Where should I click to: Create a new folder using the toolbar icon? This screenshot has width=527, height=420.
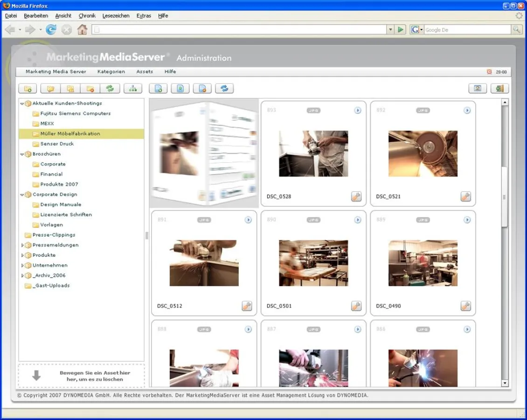tap(28, 88)
